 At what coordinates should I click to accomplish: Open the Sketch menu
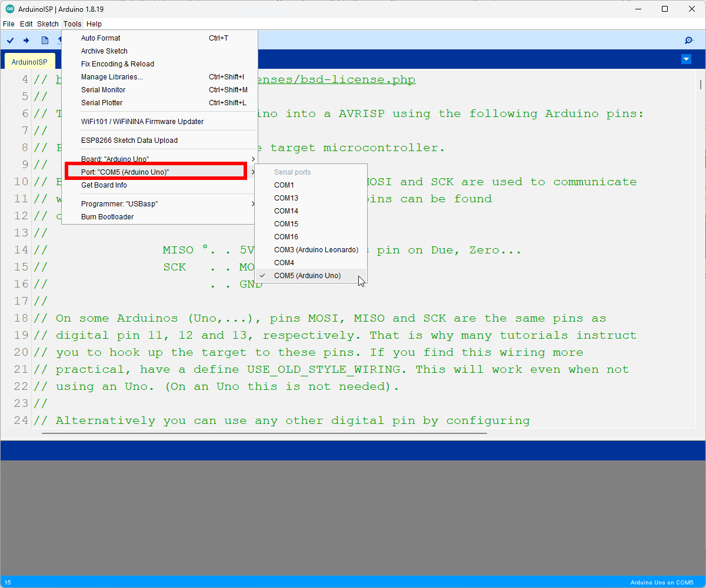[x=48, y=24]
